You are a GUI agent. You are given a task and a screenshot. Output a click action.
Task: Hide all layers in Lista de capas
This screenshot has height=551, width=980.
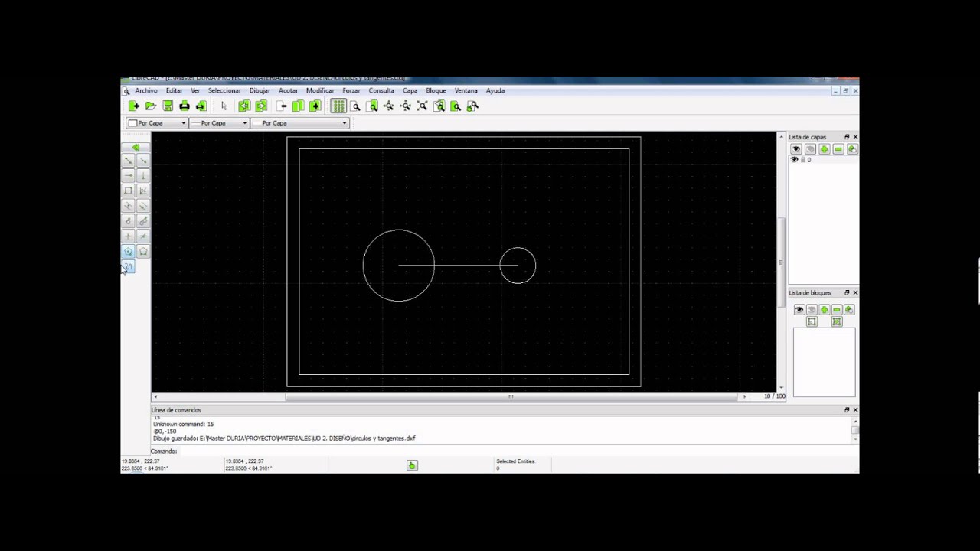[x=810, y=149]
